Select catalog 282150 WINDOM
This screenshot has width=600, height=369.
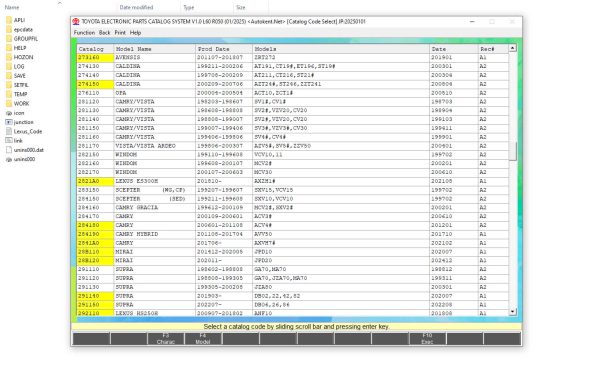(293, 155)
